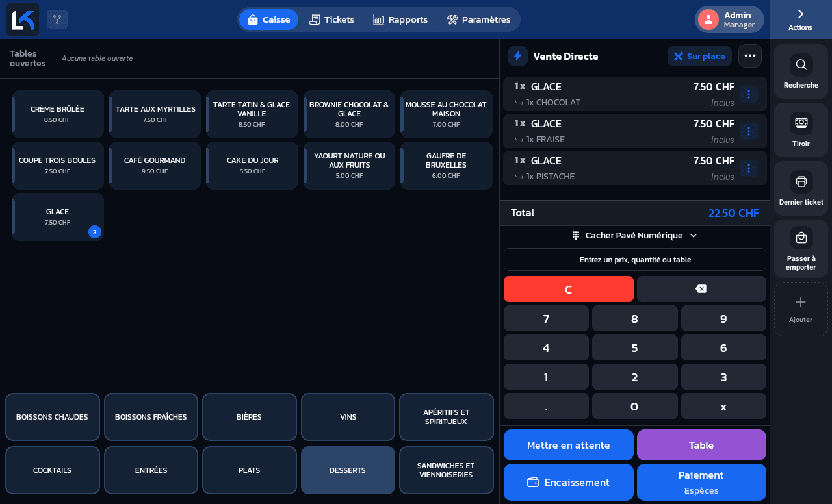Select the Desserts category
This screenshot has width=832, height=504.
point(348,470)
